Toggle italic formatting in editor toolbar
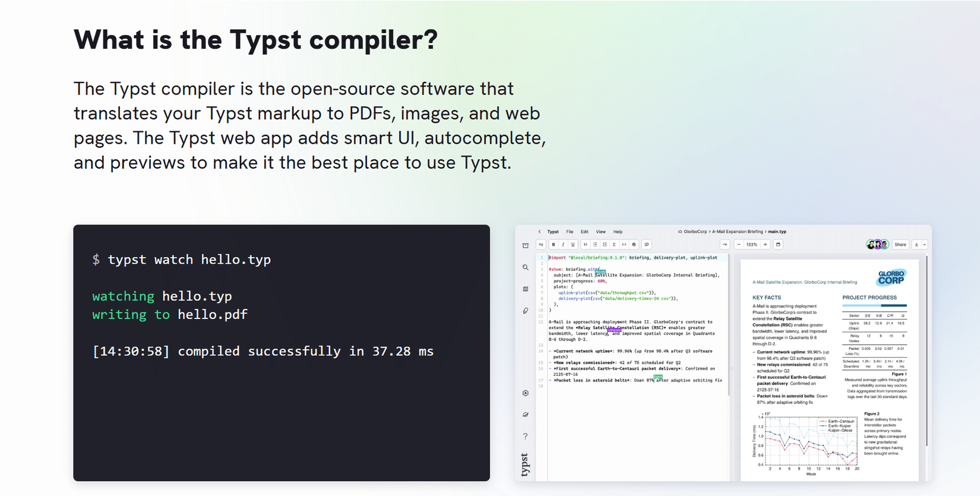 (563, 245)
